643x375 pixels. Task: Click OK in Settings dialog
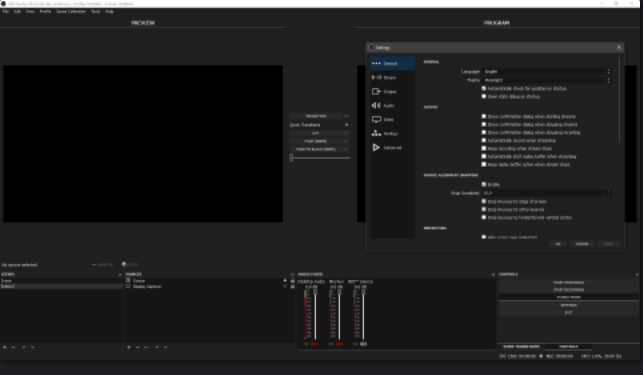coord(558,244)
